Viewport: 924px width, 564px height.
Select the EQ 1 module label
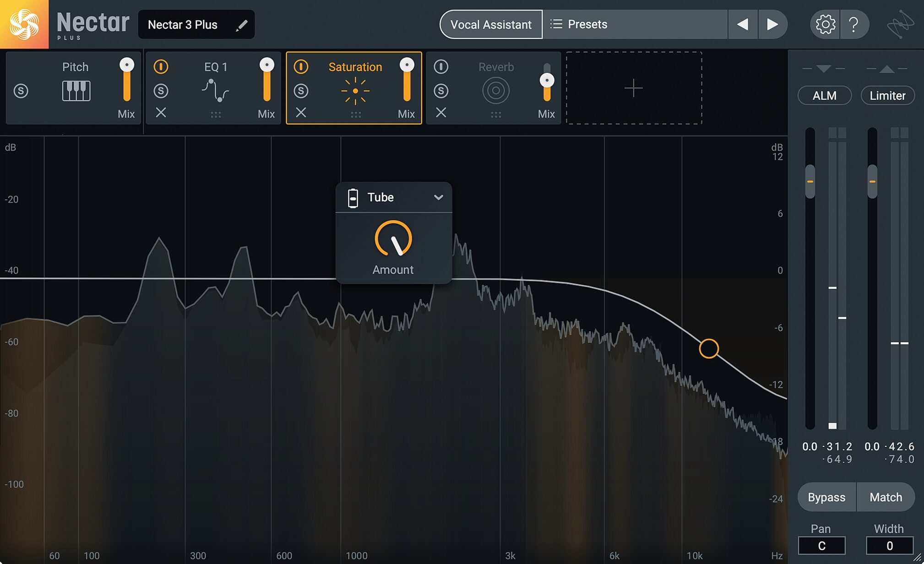[216, 67]
